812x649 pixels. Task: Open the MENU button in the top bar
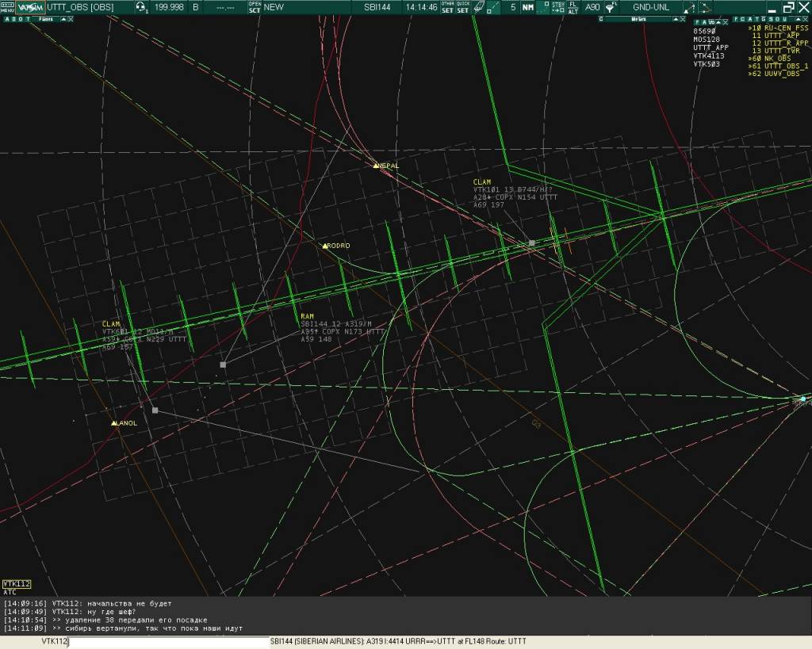[x=7, y=6]
